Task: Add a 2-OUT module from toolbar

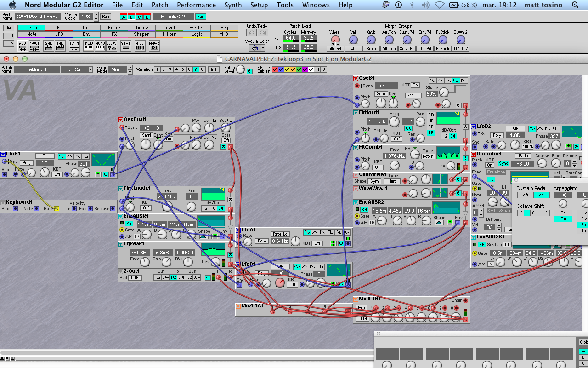Action: tap(23, 46)
